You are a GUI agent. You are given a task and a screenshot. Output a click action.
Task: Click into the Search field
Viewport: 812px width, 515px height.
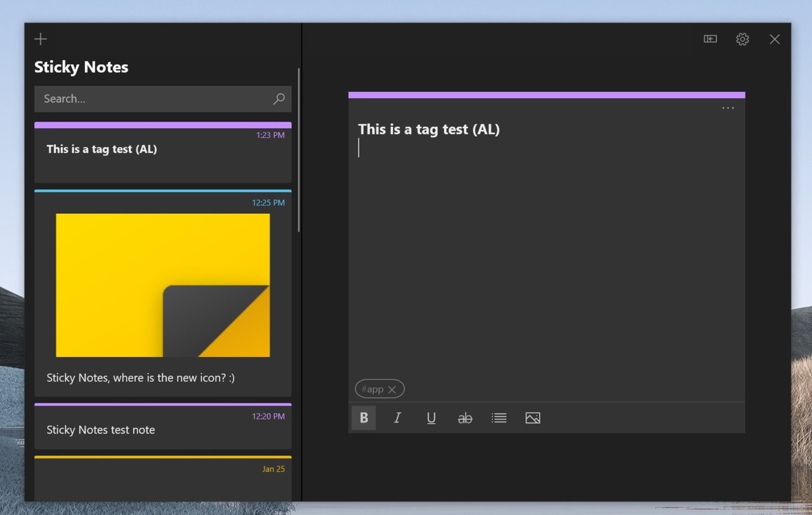pos(152,99)
